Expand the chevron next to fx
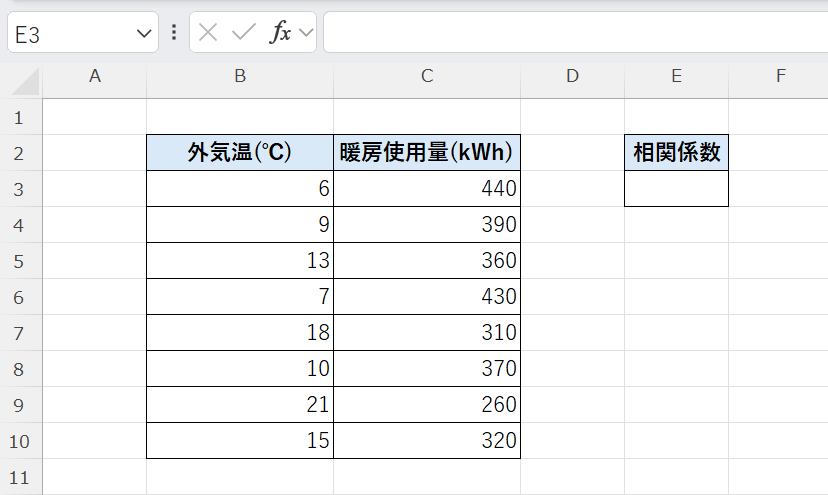The width and height of the screenshot is (828, 495). pos(305,32)
